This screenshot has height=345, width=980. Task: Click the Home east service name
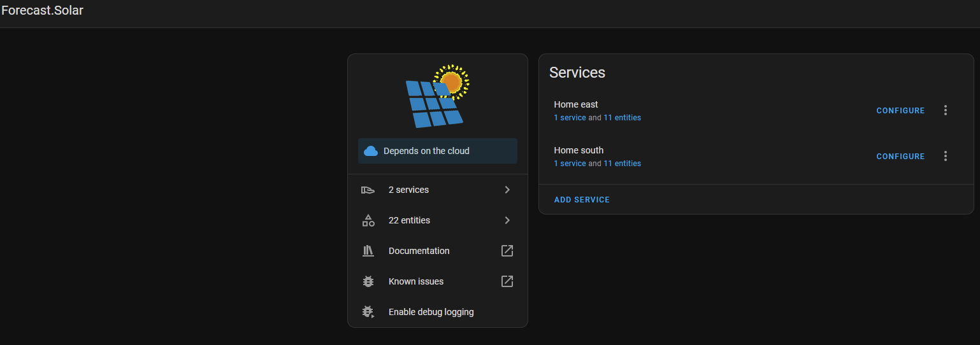click(576, 104)
